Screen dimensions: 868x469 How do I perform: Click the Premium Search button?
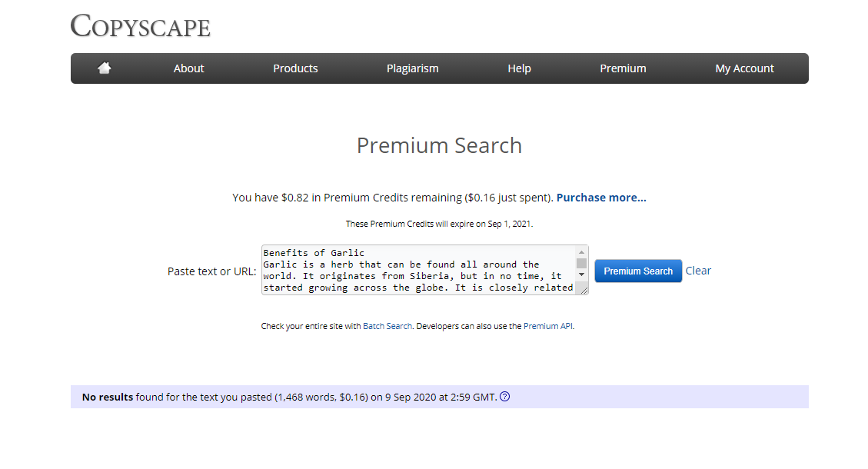(638, 271)
